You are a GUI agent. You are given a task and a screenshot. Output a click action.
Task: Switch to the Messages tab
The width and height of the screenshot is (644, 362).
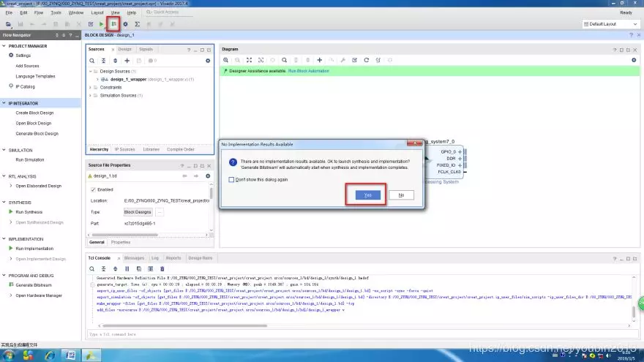[135, 258]
